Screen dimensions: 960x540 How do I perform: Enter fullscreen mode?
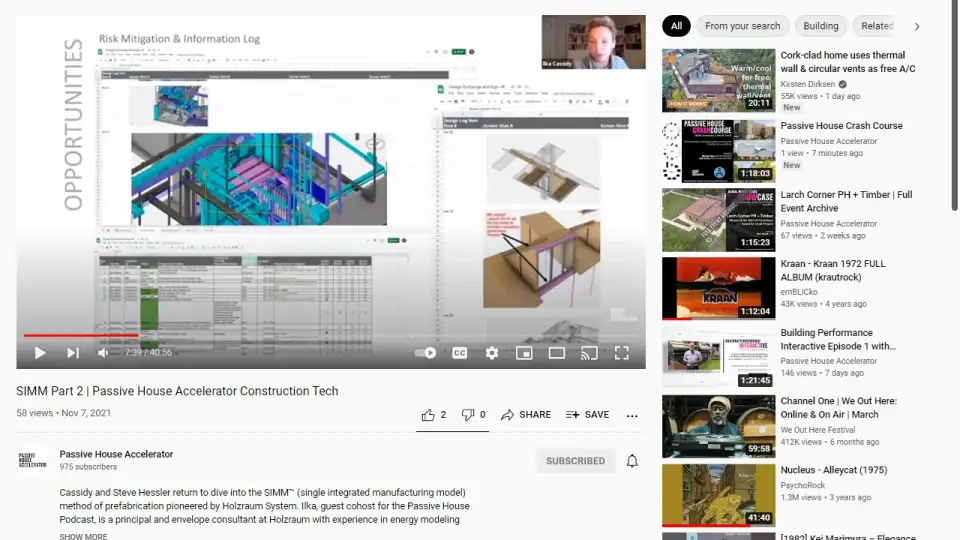(x=621, y=353)
